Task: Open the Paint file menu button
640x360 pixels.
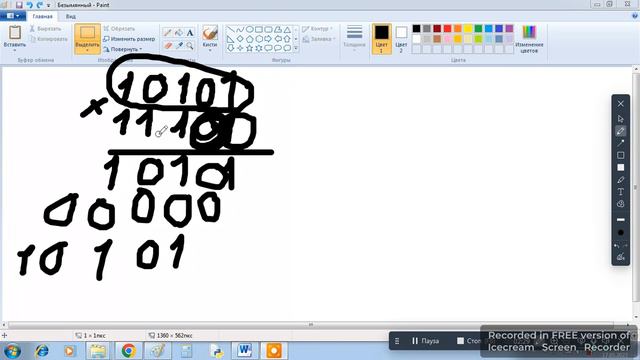Action: 13,16
